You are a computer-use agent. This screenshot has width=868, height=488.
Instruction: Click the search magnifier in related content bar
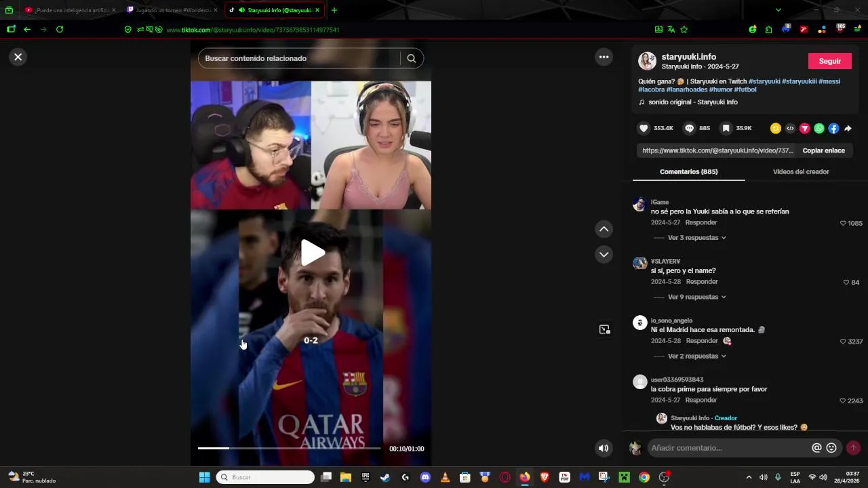click(412, 58)
